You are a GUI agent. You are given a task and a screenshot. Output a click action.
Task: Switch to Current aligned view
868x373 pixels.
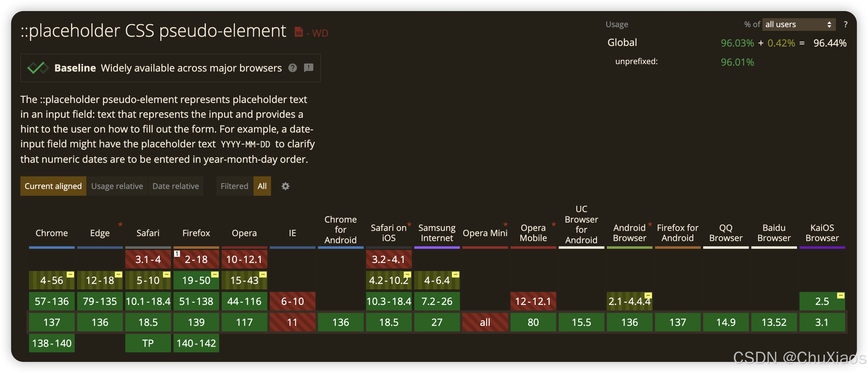(x=53, y=186)
